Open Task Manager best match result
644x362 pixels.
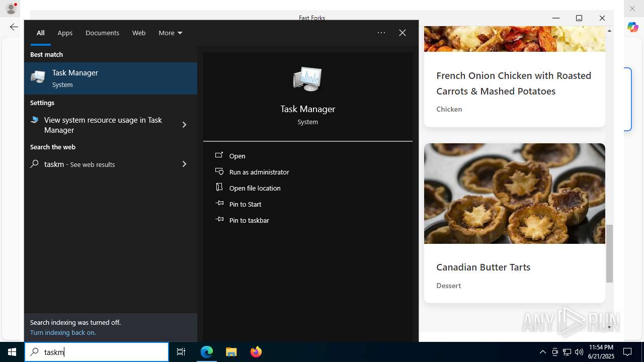coord(111,78)
